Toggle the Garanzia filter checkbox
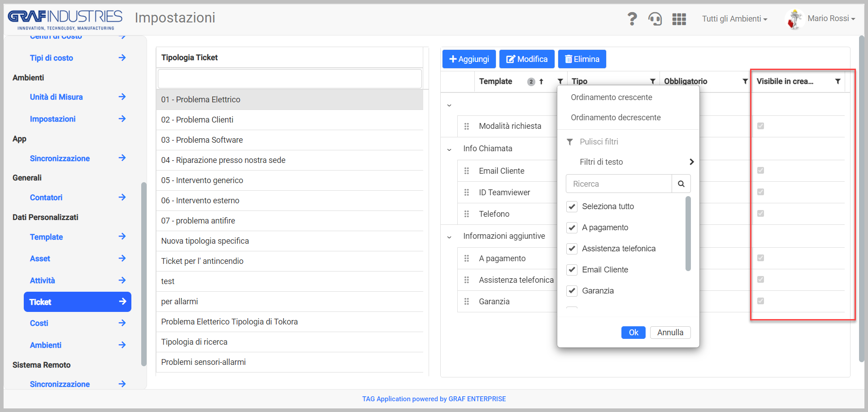Viewport: 868px width, 412px height. (572, 291)
